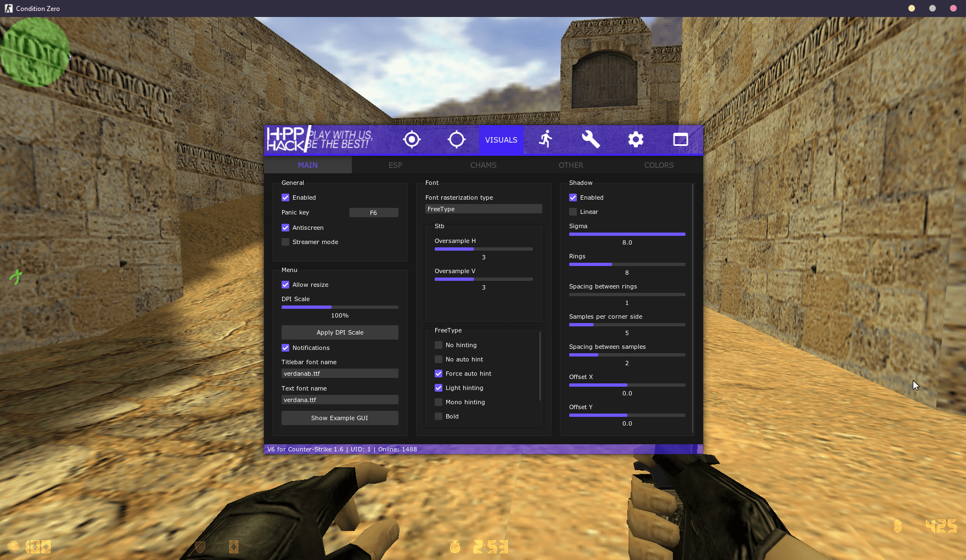The height and width of the screenshot is (560, 966).
Task: Toggle the Force auto hint checkbox
Action: 439,374
